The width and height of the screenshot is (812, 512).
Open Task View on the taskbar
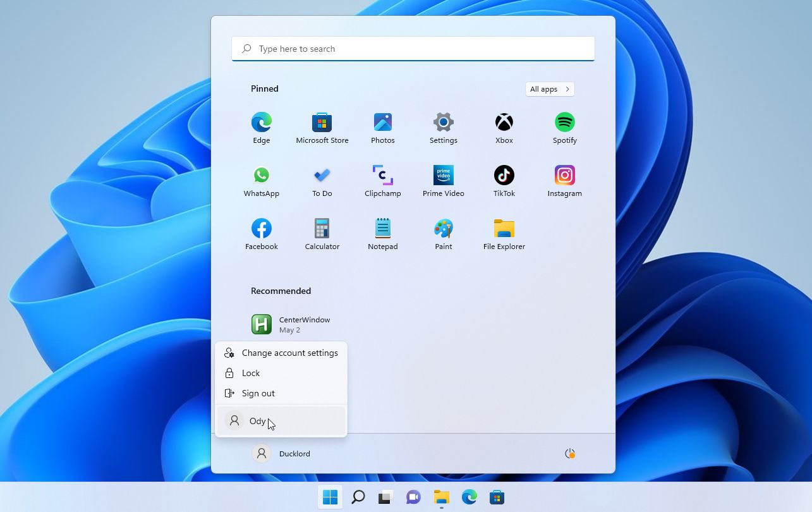pos(385,497)
